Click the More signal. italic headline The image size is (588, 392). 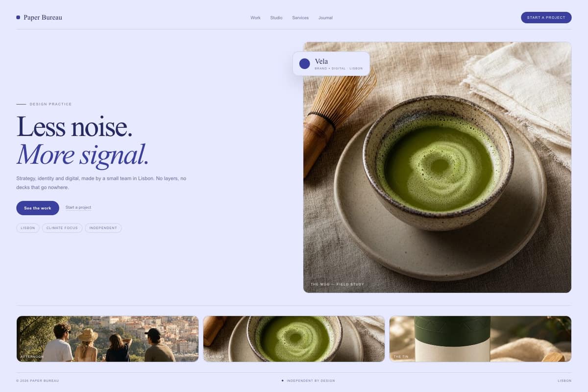tap(82, 154)
